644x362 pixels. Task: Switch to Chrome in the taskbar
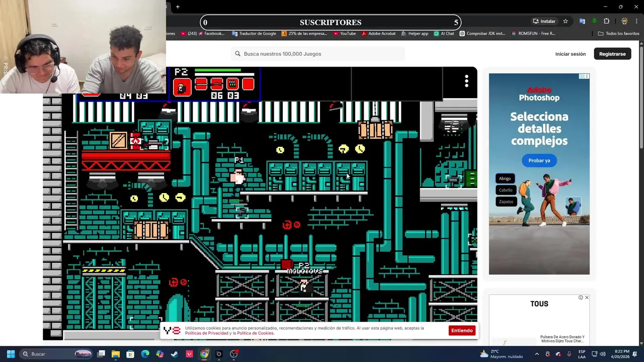[x=204, y=354]
